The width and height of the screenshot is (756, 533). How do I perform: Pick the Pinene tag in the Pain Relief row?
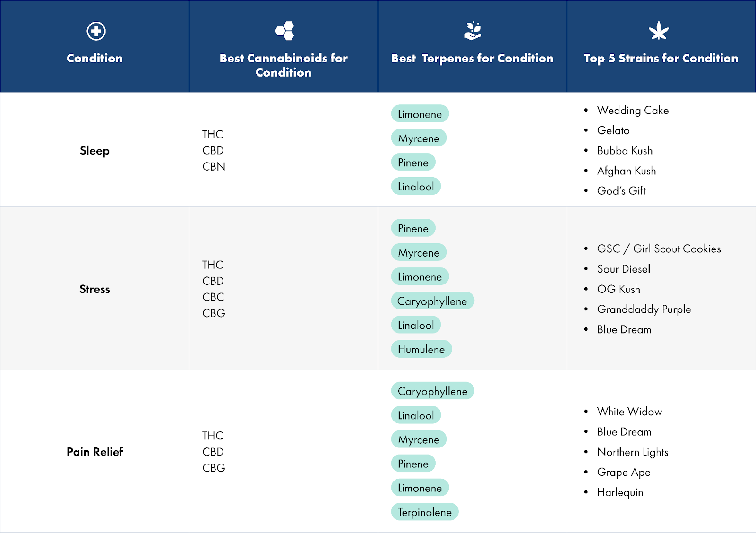click(x=413, y=464)
